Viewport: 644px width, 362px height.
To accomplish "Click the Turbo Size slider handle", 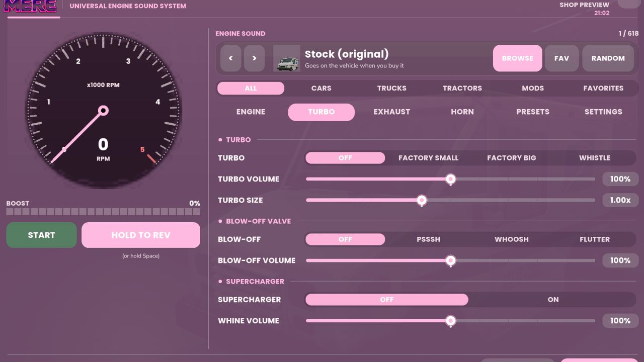I will (x=422, y=200).
